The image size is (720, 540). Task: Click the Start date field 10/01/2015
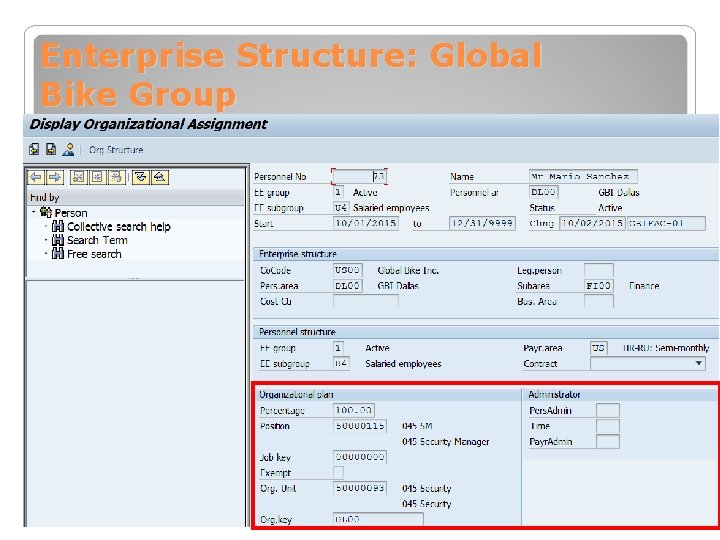[366, 223]
